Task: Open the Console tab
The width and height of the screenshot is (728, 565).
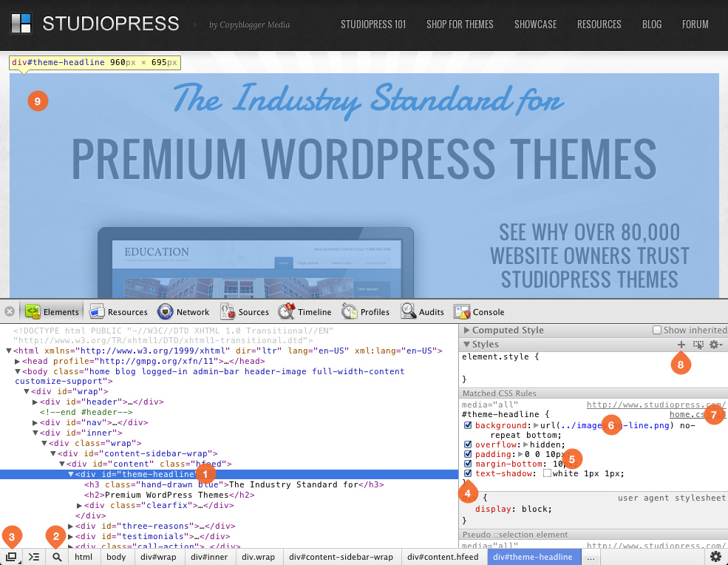Action: 479,311
